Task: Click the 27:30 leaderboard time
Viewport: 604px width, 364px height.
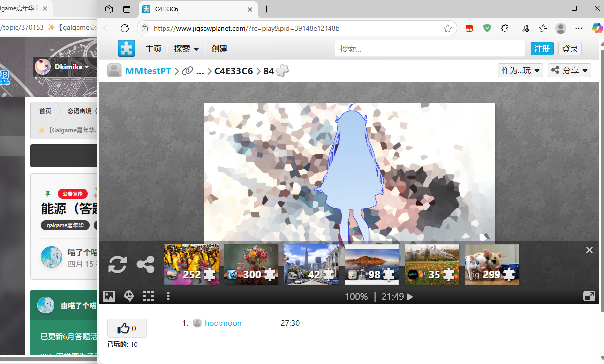Action: [x=290, y=323]
